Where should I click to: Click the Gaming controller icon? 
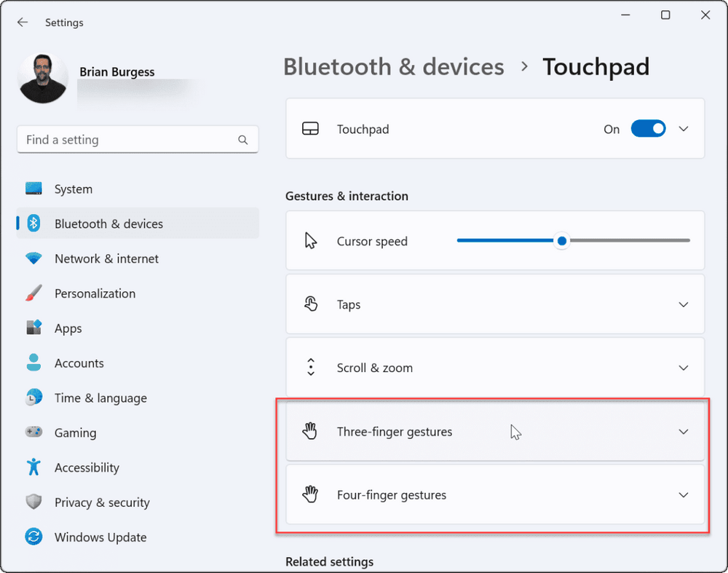pos(33,432)
